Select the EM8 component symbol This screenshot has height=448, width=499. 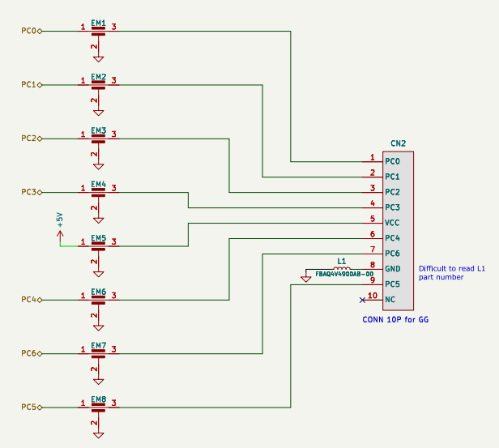pyautogui.click(x=98, y=407)
